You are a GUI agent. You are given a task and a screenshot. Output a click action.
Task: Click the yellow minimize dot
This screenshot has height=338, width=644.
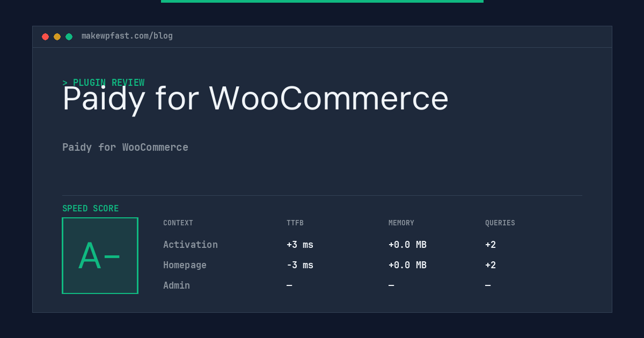[x=57, y=36]
